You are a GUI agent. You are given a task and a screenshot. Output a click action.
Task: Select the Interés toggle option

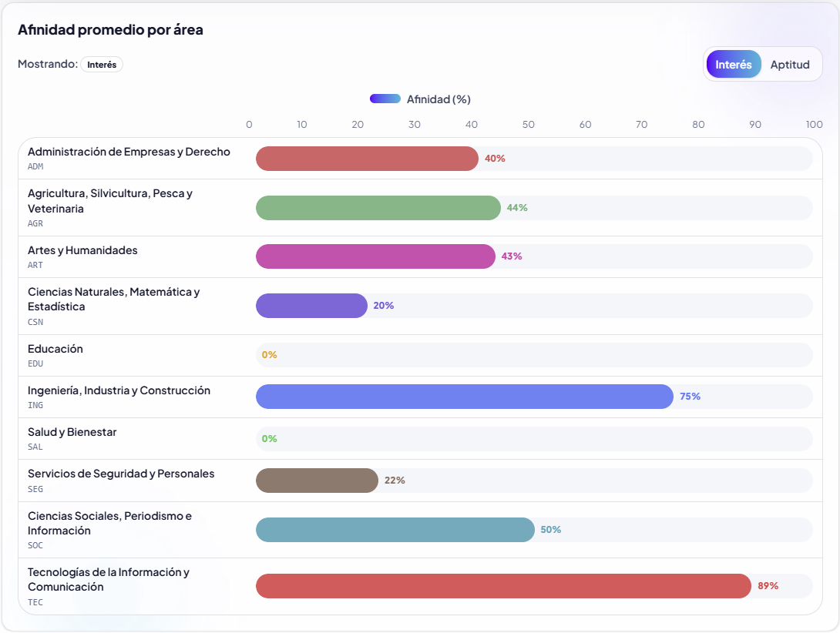[x=733, y=64]
